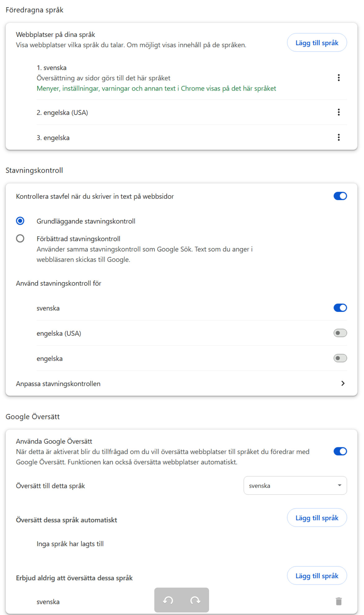This screenshot has height=615, width=364.
Task: Delete svenska from never-translate list
Action: tap(338, 601)
